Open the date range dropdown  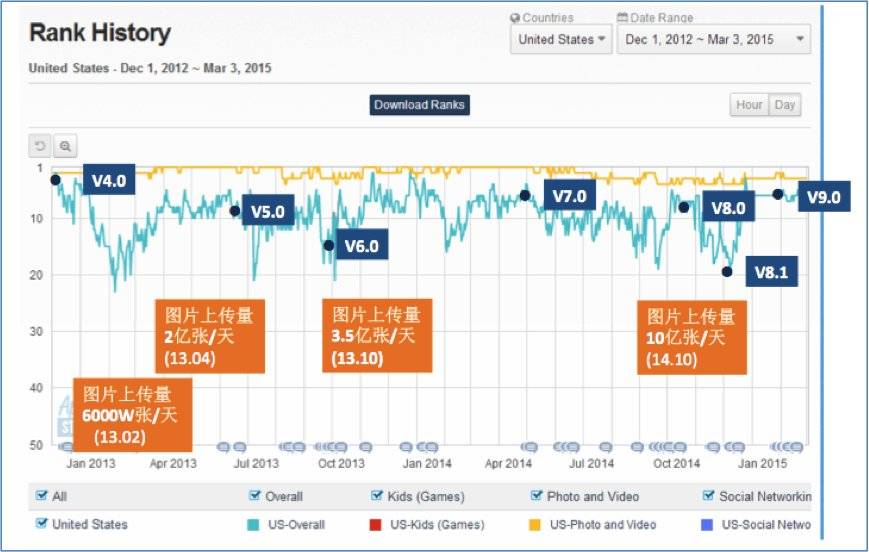(714, 39)
